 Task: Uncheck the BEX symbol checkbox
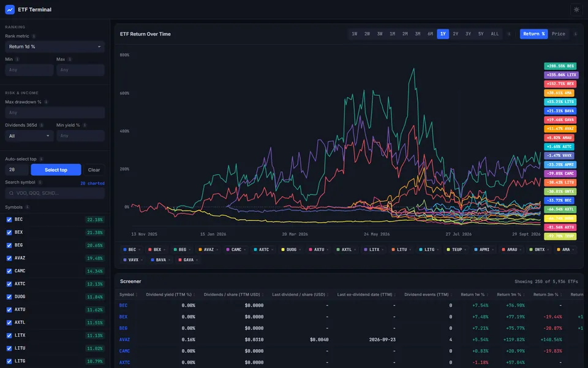point(9,232)
